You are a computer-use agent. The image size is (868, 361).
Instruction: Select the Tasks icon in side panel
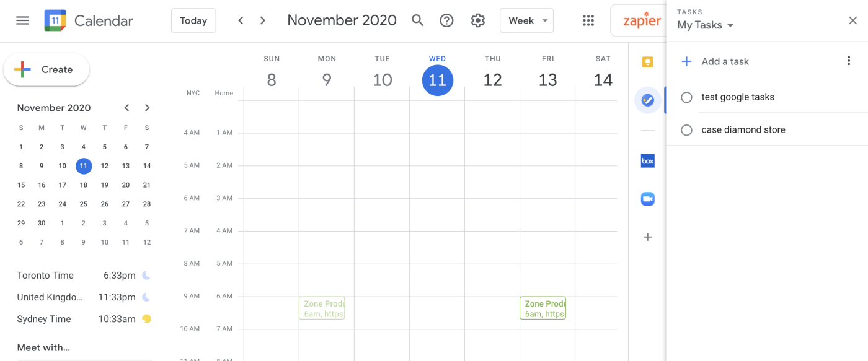647,100
